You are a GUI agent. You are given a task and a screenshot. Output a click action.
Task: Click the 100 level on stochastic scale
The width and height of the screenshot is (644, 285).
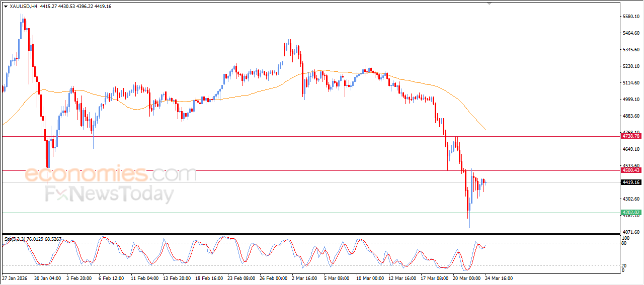626,238
